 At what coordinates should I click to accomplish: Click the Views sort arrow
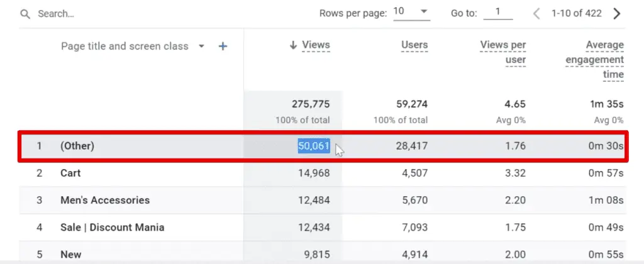coord(293,45)
